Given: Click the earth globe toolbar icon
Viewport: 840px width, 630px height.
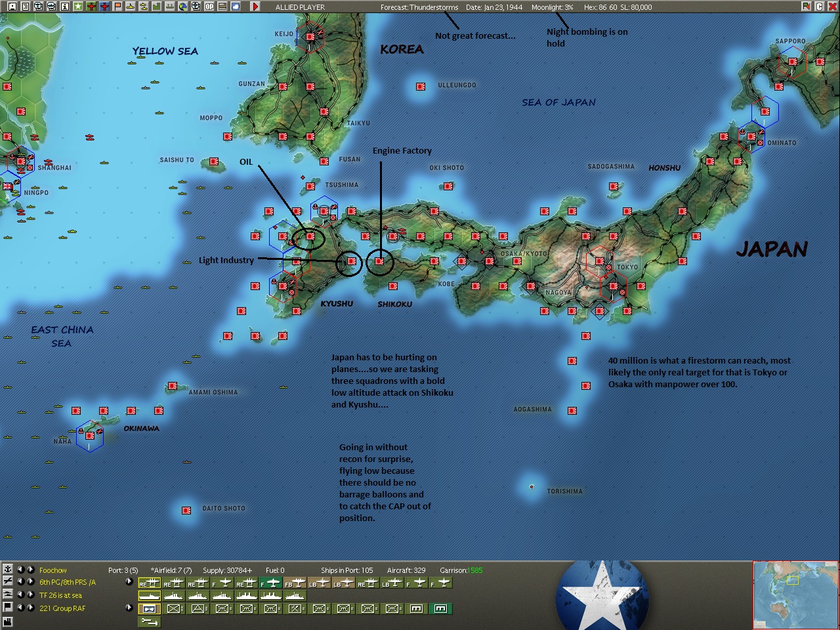Looking at the screenshot, I should (182, 7).
